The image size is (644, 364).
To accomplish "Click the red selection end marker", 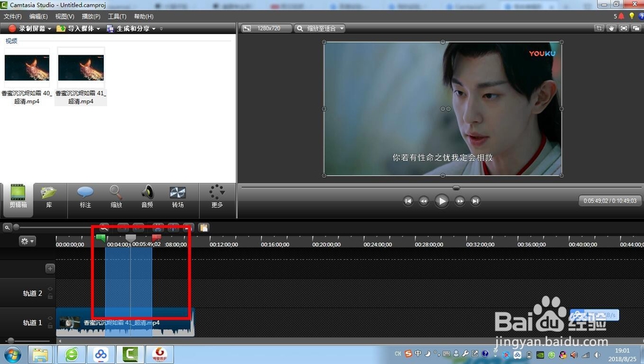I will point(156,238).
